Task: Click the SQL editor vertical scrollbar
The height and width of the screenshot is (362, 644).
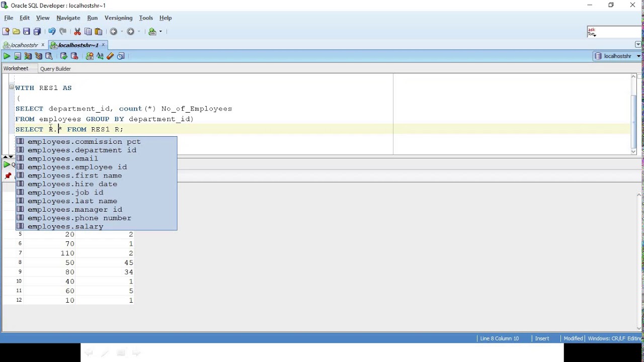Action: point(634,113)
